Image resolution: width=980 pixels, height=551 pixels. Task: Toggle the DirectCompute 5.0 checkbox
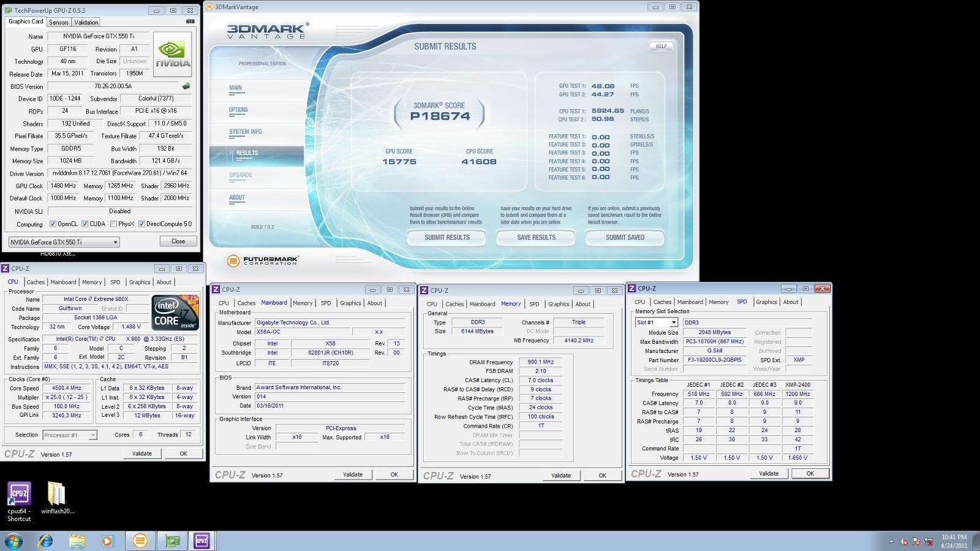[x=141, y=224]
